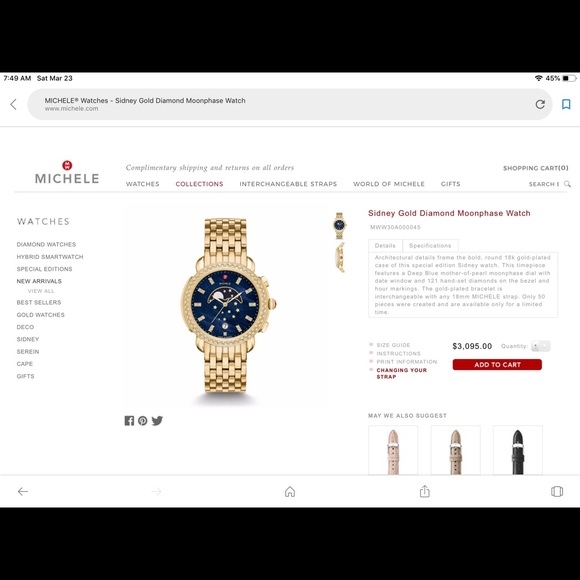The image size is (580, 580).
Task: Add watch to cart
Action: click(497, 365)
